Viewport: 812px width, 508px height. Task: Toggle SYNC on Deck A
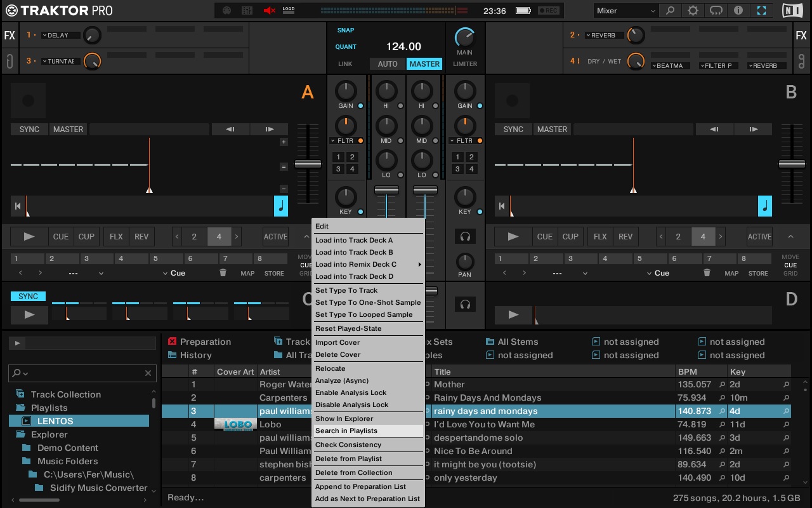pyautogui.click(x=29, y=129)
